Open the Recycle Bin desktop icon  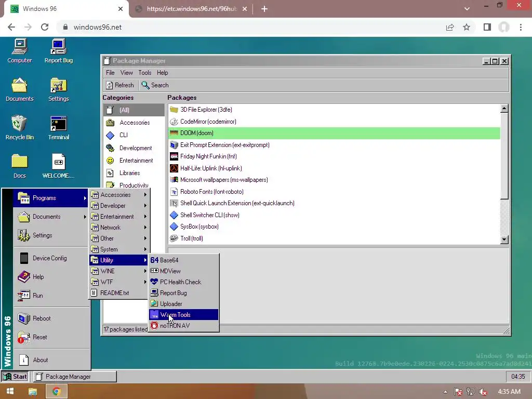pyautogui.click(x=20, y=128)
